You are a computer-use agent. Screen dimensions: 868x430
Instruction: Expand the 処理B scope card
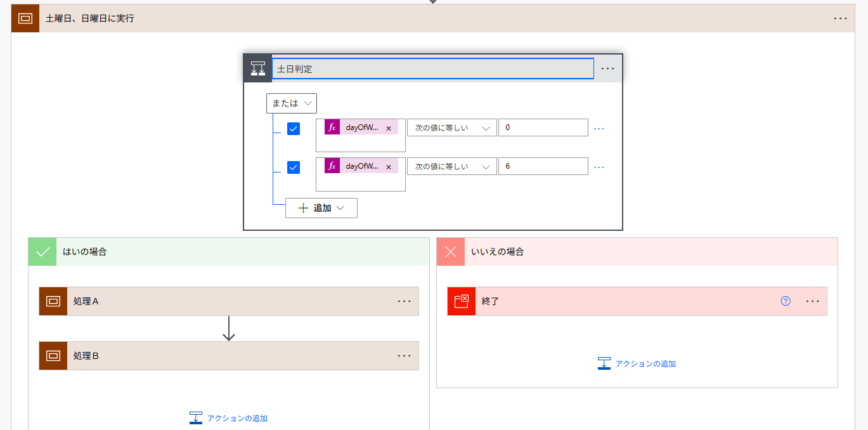click(x=229, y=356)
